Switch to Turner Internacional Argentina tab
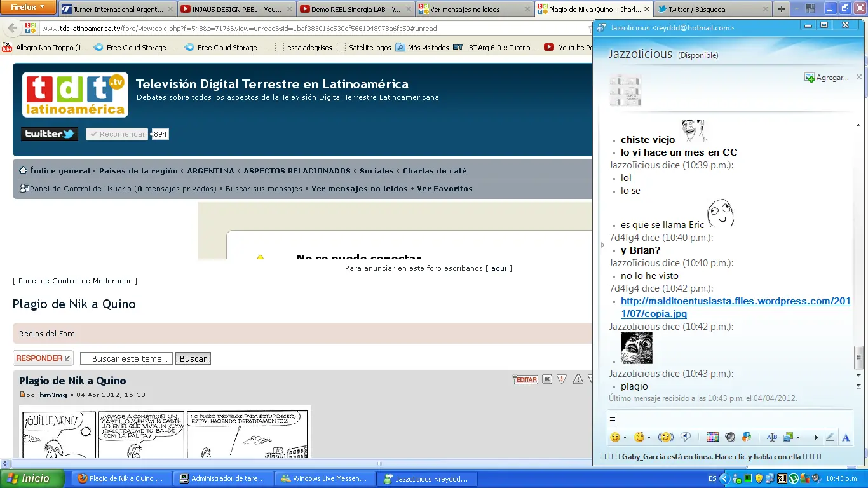Image resolution: width=868 pixels, height=488 pixels. point(118,10)
